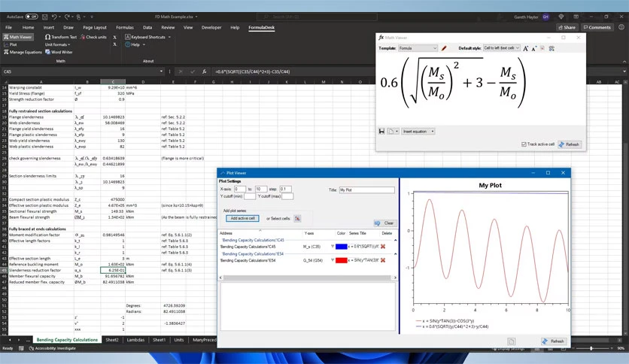Delete the red E54 plot series

383,260
